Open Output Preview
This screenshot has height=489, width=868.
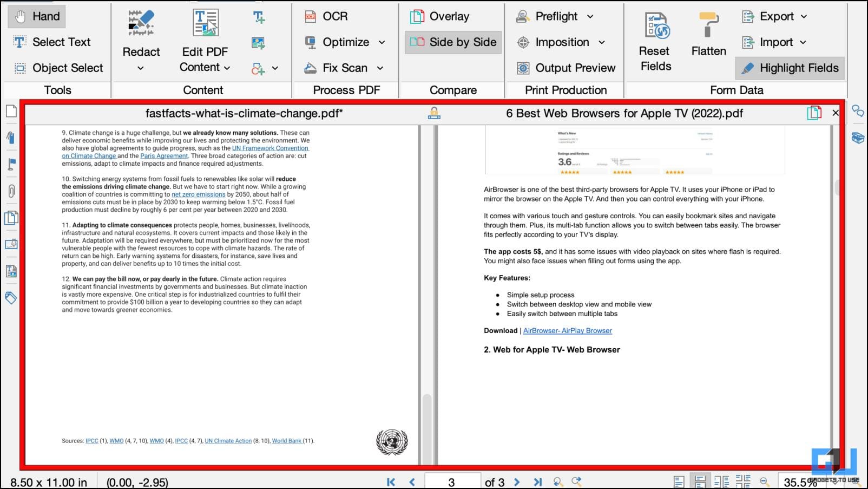coord(566,68)
